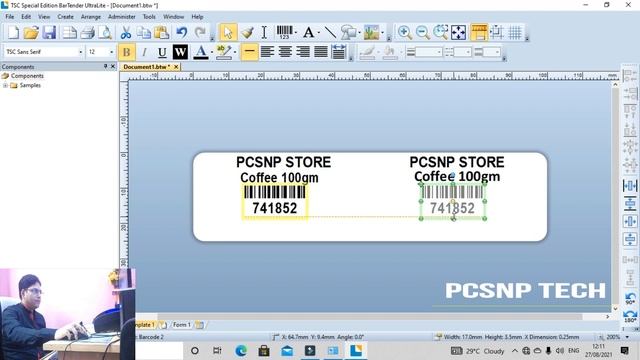Open the barcode tool dropdown arrow
The image size is (640, 360).
click(296, 33)
